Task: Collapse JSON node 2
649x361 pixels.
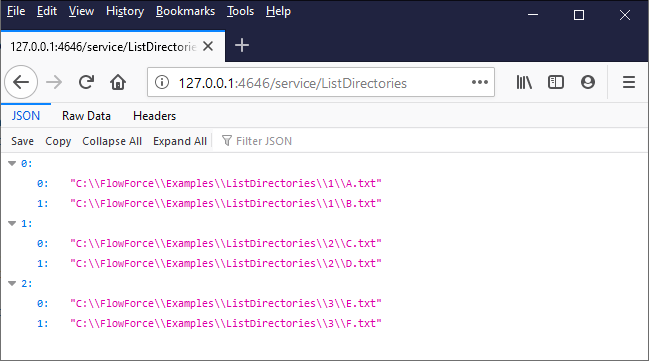Action: [x=12, y=284]
